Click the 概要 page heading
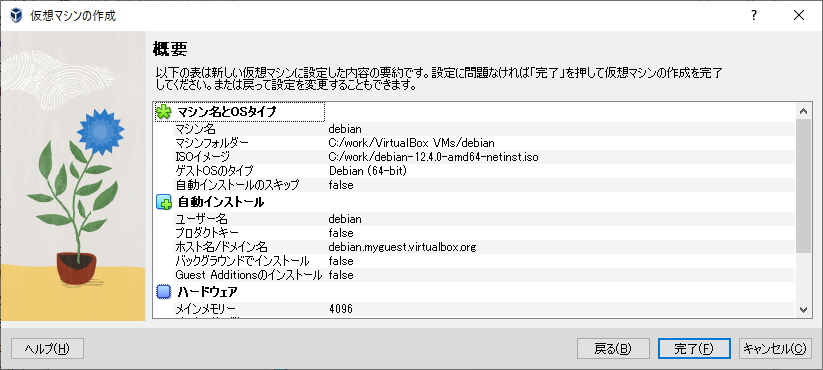823x370 pixels. [x=170, y=49]
